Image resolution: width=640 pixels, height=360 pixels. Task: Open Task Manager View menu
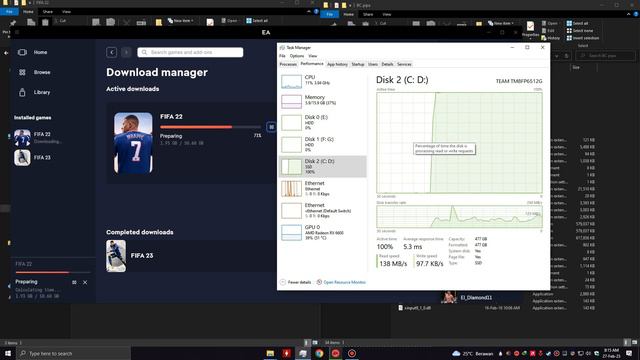click(313, 56)
